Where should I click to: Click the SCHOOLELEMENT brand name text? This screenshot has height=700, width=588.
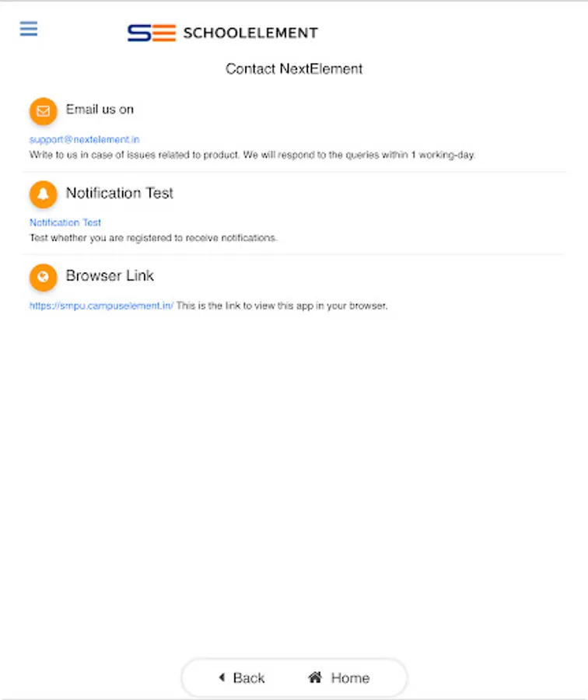click(x=250, y=33)
